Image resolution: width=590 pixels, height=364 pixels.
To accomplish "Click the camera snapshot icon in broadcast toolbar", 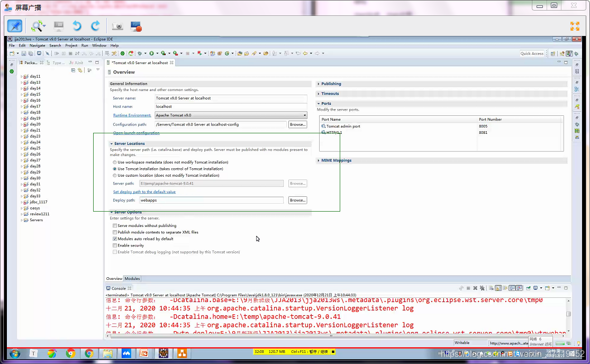I will tap(117, 26).
